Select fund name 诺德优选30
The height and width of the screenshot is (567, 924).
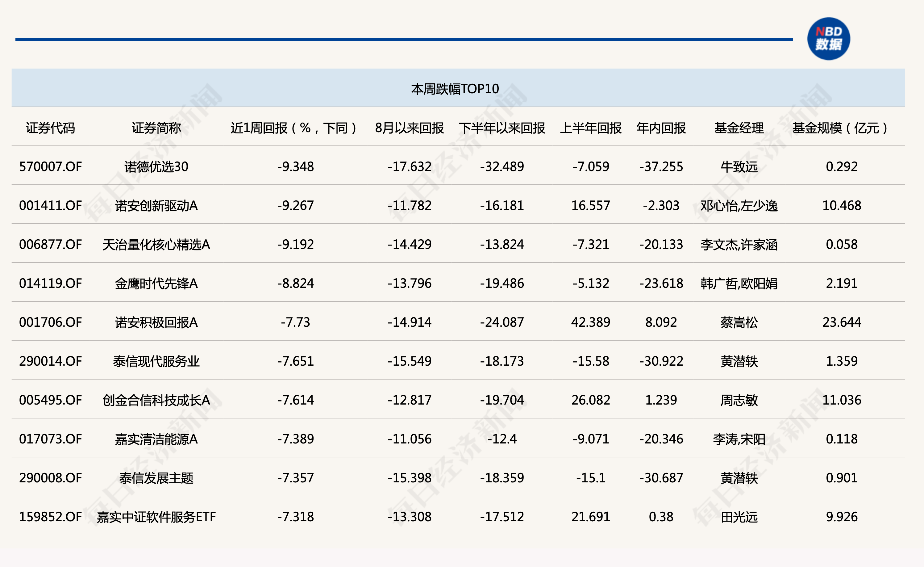(x=156, y=166)
